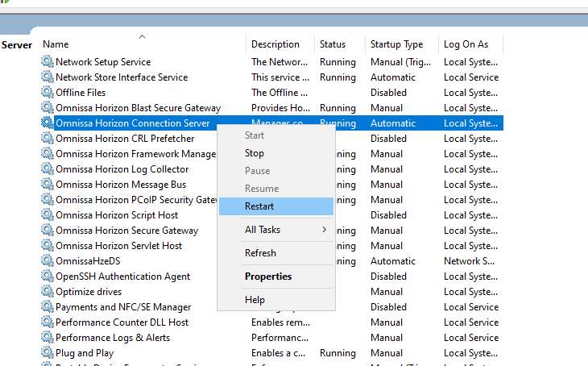Click gear icon of Omnissa Horizon Message Bus

(48, 185)
